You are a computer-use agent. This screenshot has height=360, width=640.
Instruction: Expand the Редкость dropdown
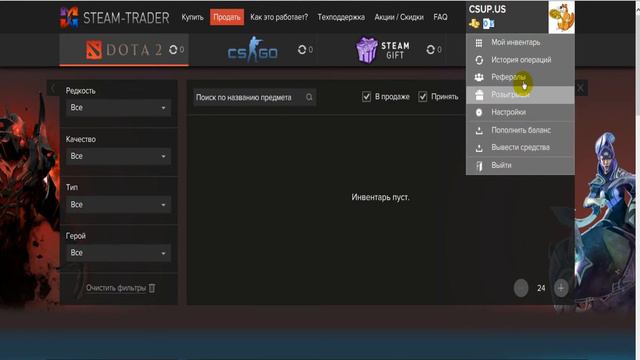(118, 108)
